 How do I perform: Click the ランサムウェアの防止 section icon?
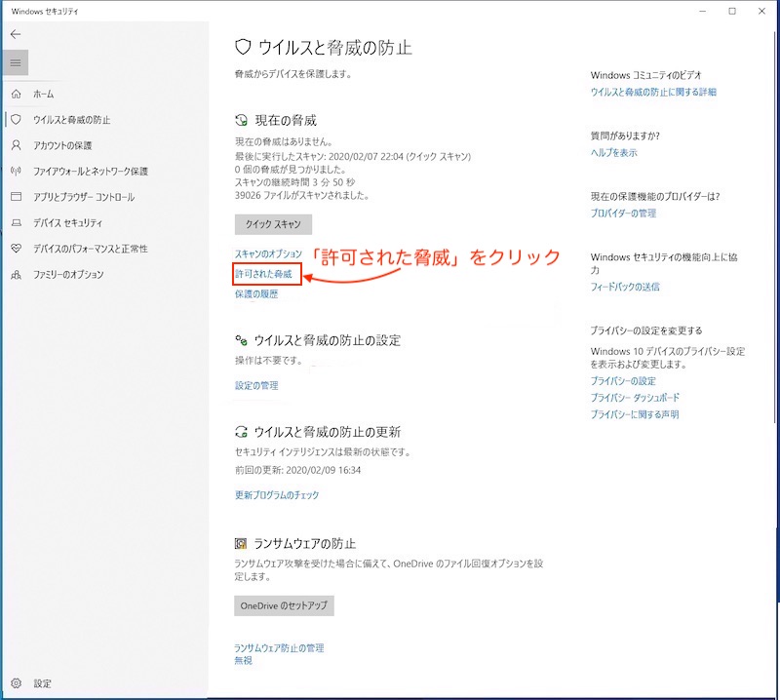click(x=241, y=543)
